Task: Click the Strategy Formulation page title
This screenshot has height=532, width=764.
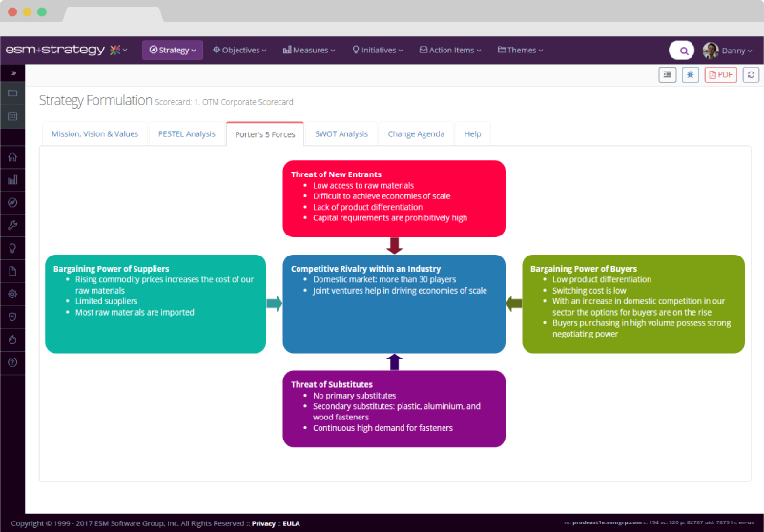Action: (x=95, y=100)
